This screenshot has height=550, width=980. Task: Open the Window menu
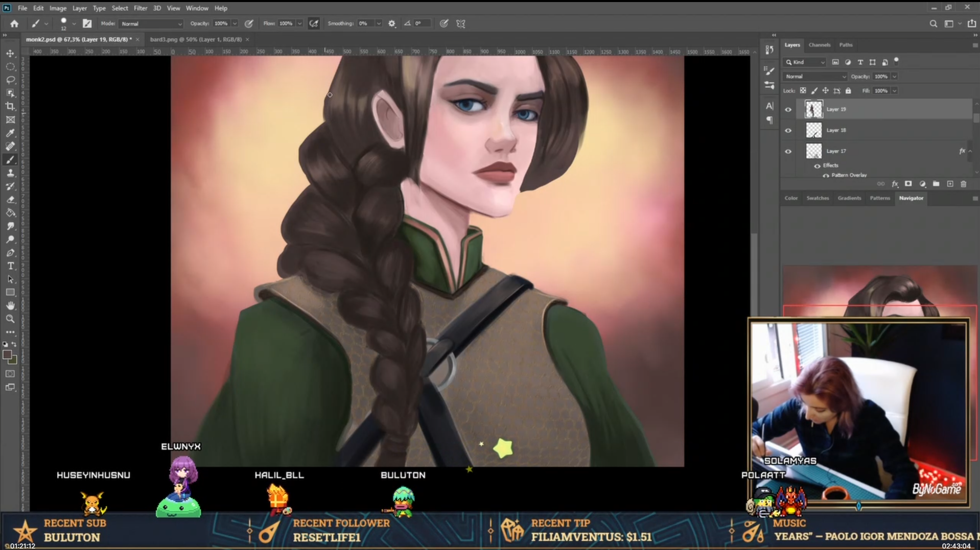197,8
